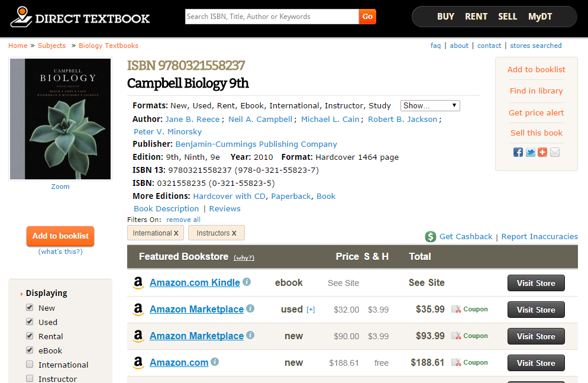The image size is (588, 383).
Task: Click the Direct Textbook logo
Action: click(x=80, y=17)
